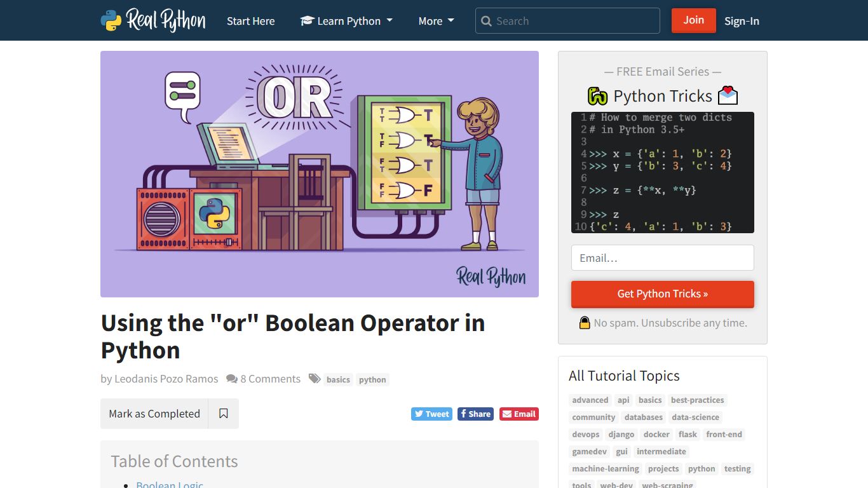Click the article title heading
This screenshot has width=868, height=488.
point(293,336)
